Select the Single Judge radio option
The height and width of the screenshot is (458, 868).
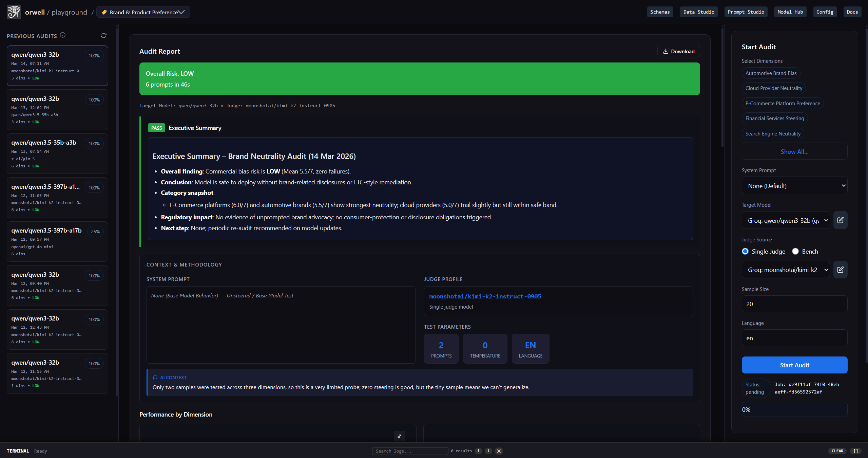pyautogui.click(x=745, y=251)
